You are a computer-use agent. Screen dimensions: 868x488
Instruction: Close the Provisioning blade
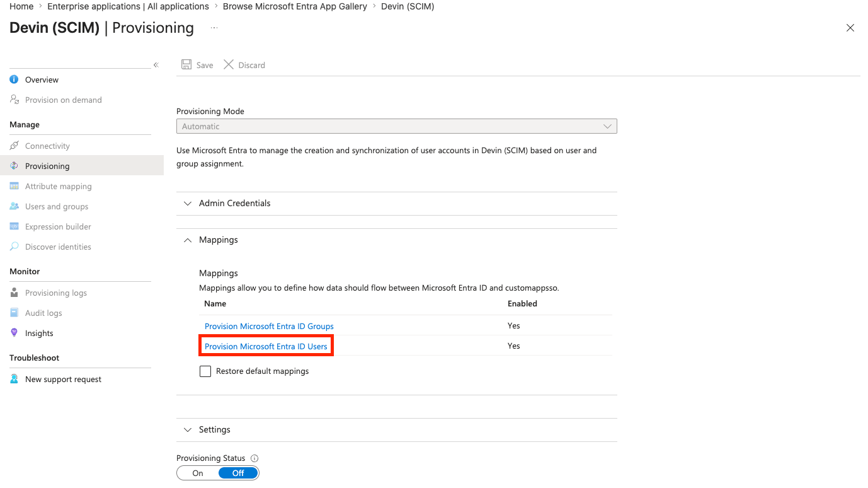(x=850, y=28)
